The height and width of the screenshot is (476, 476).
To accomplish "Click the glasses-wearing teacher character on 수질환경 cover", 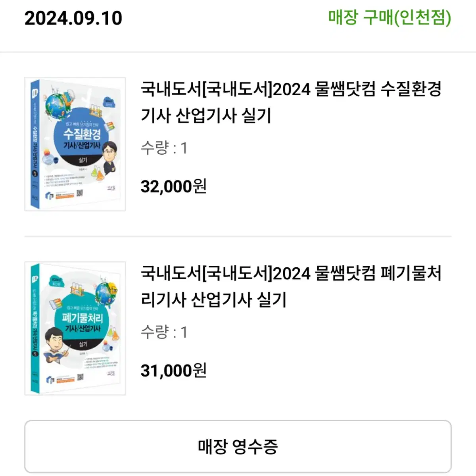I will point(110,157).
